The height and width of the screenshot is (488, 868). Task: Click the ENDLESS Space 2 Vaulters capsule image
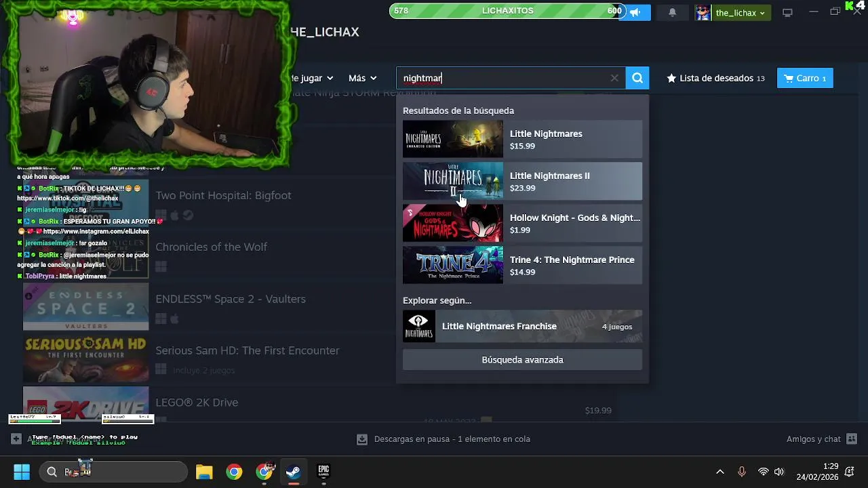click(85, 306)
